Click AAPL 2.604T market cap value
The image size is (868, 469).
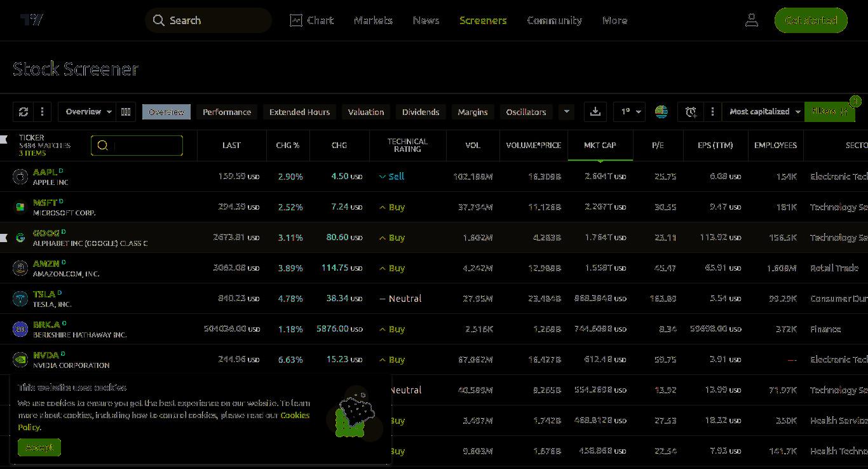(x=606, y=177)
